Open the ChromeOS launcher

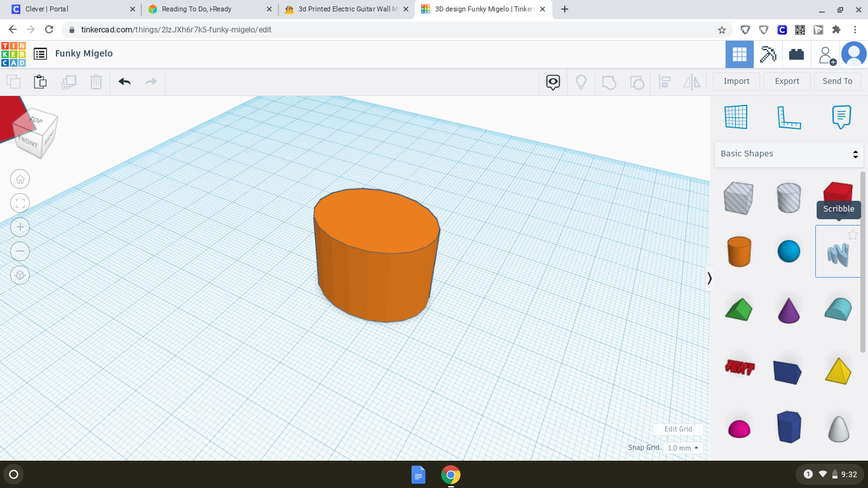13,474
